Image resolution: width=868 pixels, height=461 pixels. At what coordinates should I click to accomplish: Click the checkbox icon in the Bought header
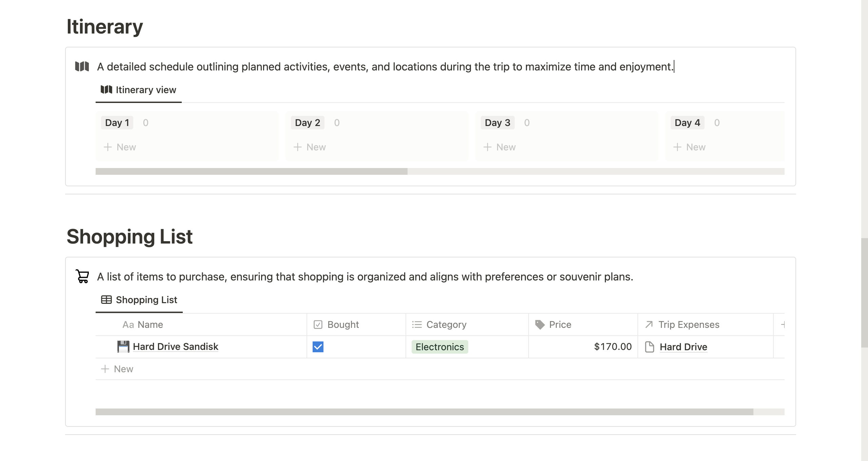coord(318,324)
